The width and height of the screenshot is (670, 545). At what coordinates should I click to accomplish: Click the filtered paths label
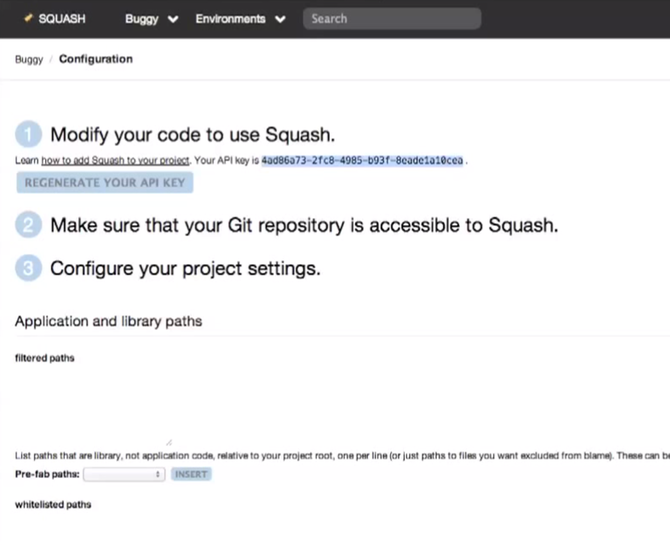click(x=44, y=358)
